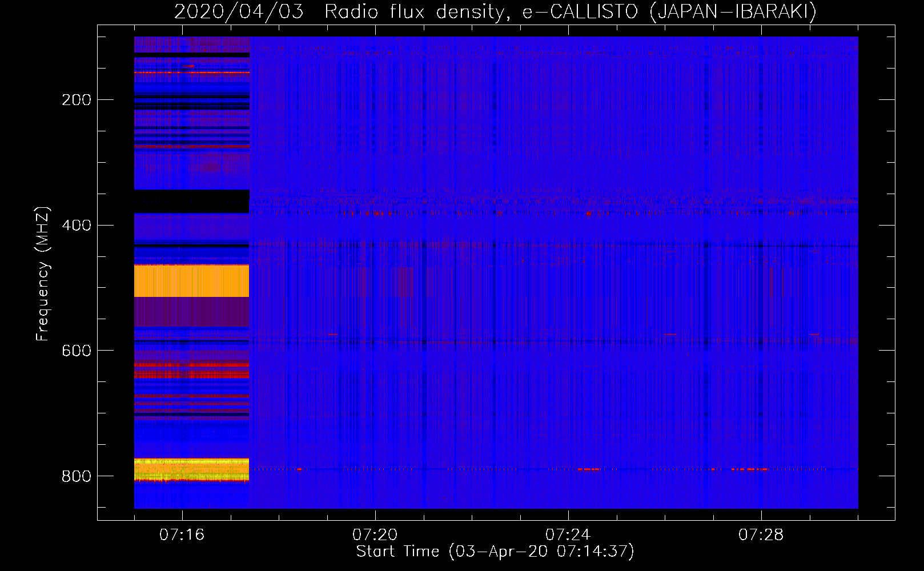Screen dimensions: 924x571
Task: Click the '07:24' time tick label
Action: [568, 534]
